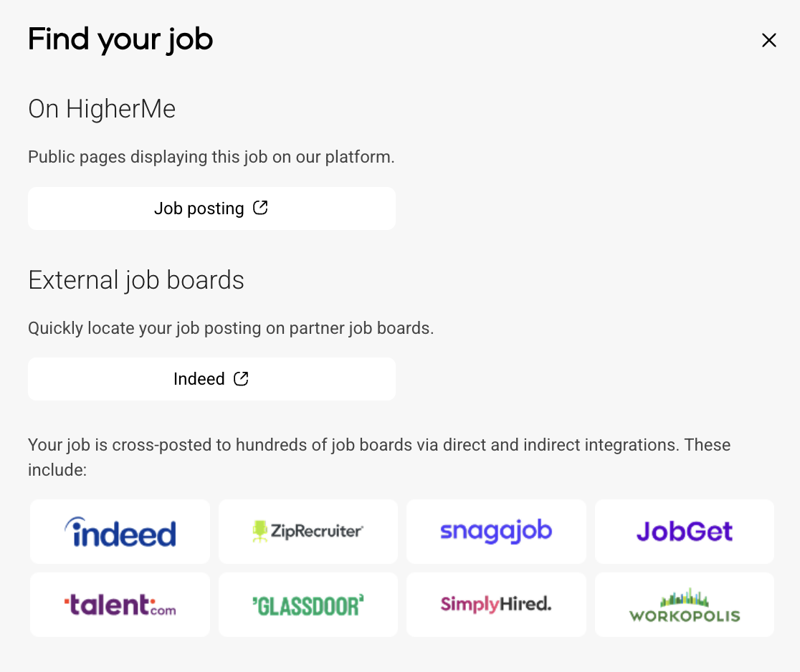Select the Glassdoor logo tile
The image size is (800, 672).
tap(308, 605)
